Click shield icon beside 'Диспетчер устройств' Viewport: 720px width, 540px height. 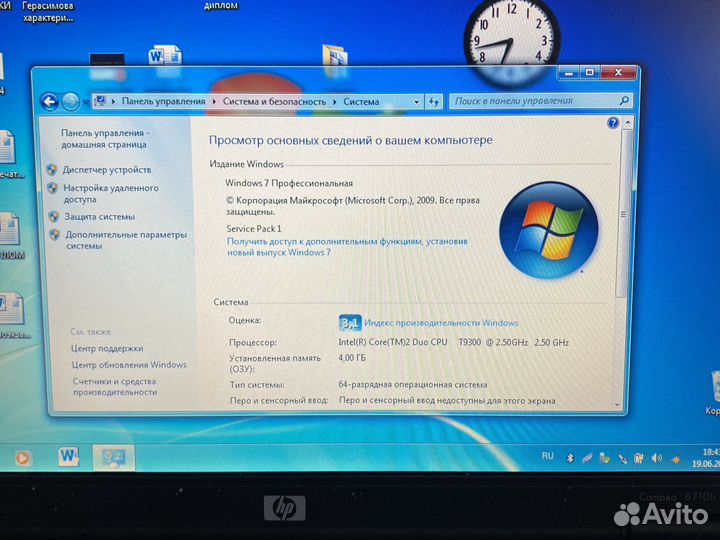pos(51,169)
